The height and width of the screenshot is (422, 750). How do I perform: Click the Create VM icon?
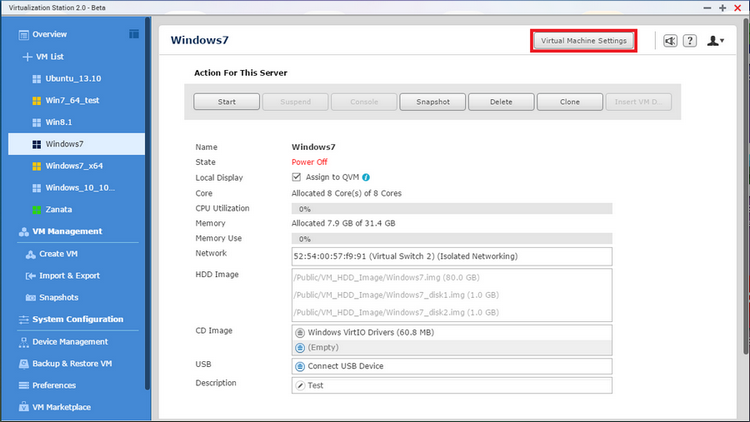[x=31, y=254]
